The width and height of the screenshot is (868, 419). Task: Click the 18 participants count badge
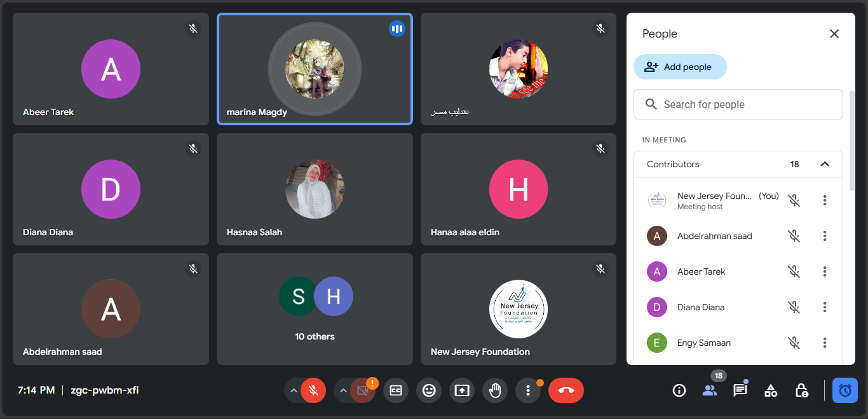pos(719,376)
